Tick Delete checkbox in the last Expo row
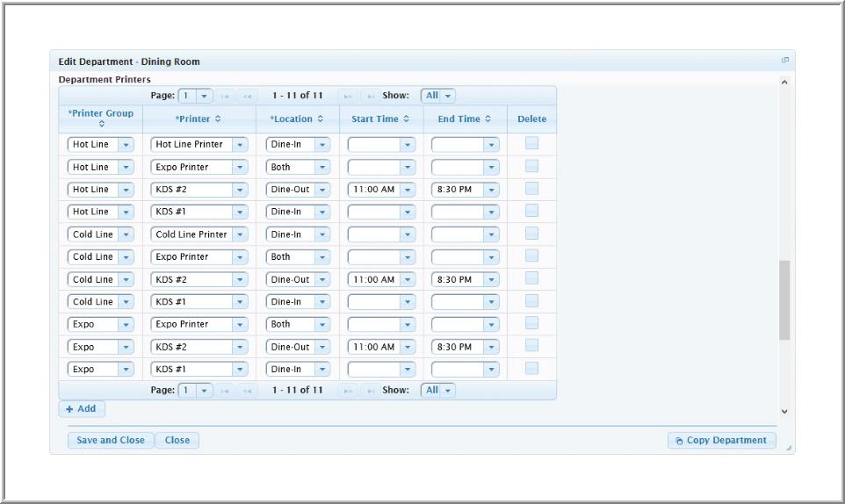 pyautogui.click(x=531, y=369)
